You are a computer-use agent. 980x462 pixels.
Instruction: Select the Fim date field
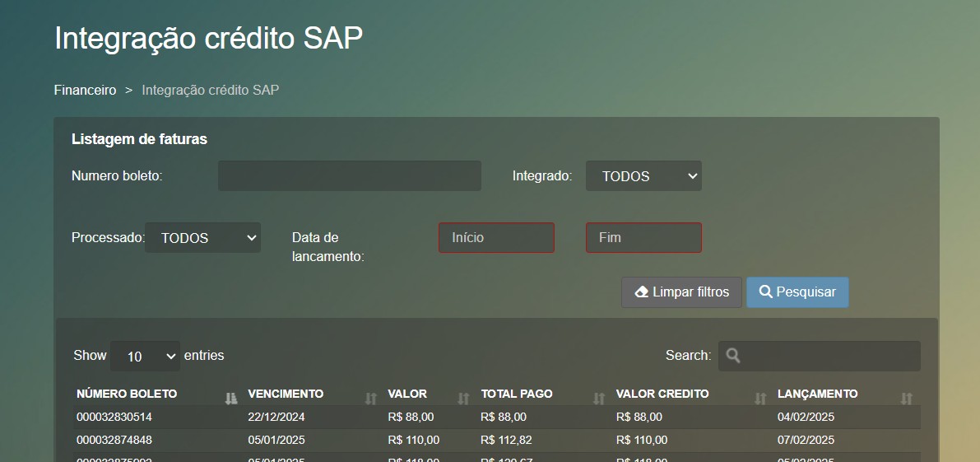click(x=643, y=238)
